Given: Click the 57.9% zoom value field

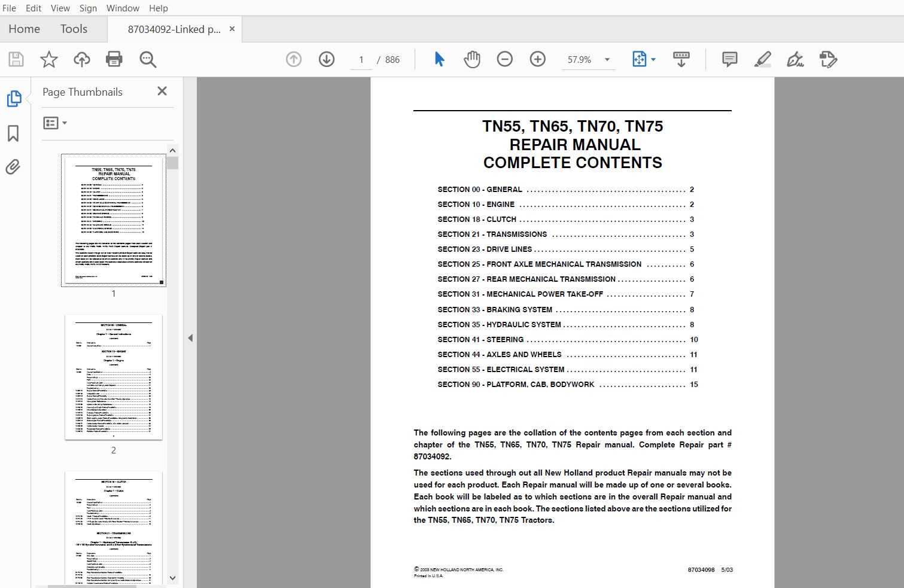Looking at the screenshot, I should pyautogui.click(x=579, y=59).
